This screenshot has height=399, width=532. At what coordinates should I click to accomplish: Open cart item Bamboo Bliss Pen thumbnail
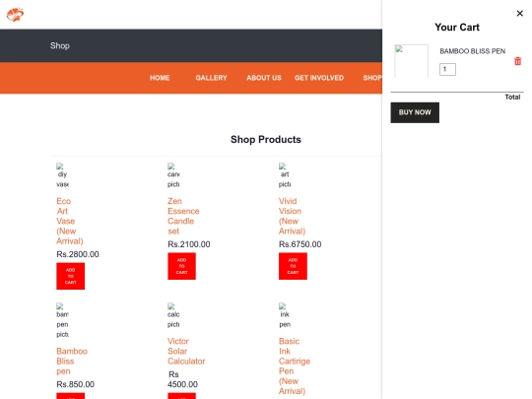coord(411,61)
